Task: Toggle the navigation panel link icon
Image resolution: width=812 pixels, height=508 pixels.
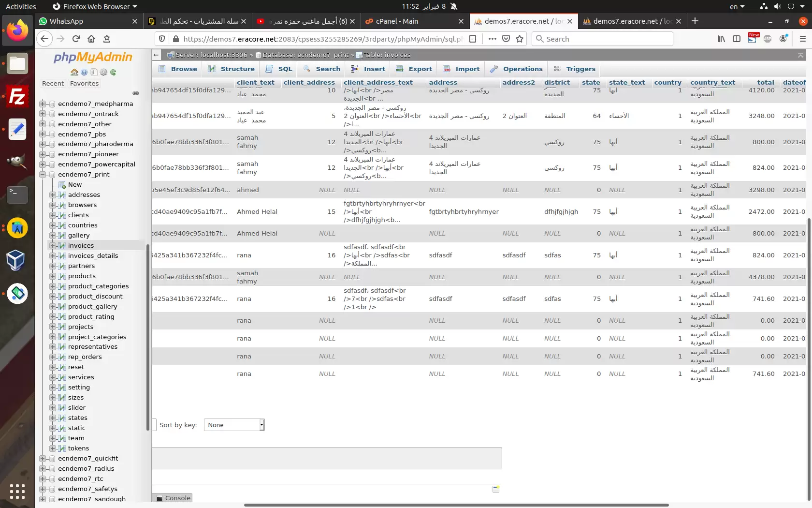Action: coord(136,93)
